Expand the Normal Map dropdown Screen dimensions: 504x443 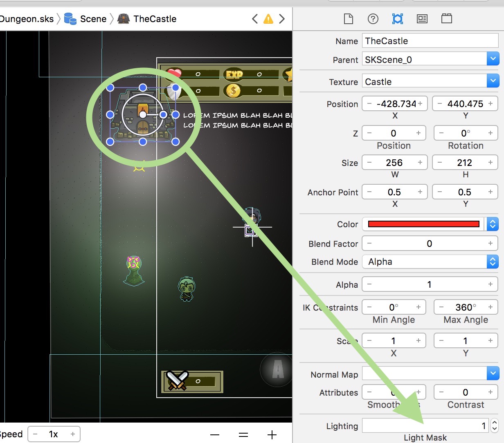[493, 374]
